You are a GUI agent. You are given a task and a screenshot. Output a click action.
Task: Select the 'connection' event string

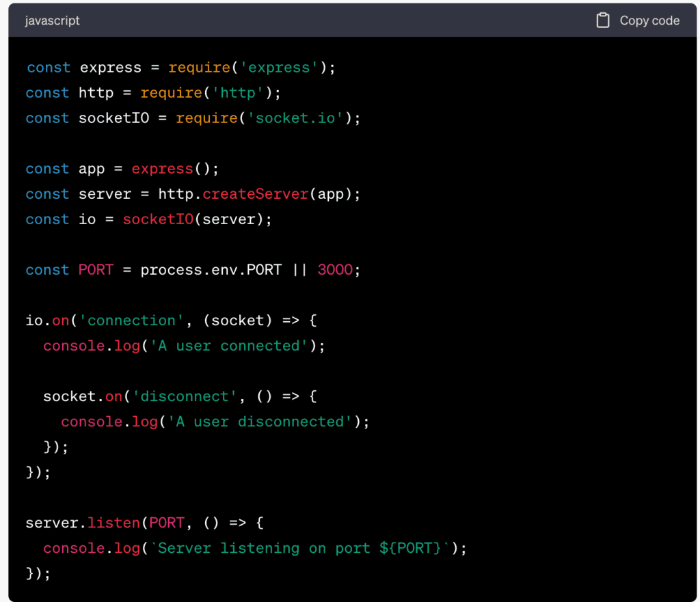point(132,320)
